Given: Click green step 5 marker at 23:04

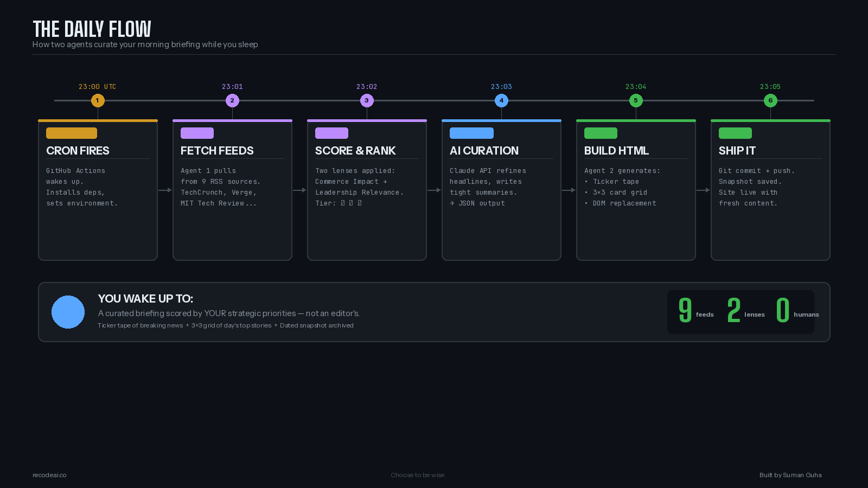Looking at the screenshot, I should [636, 100].
